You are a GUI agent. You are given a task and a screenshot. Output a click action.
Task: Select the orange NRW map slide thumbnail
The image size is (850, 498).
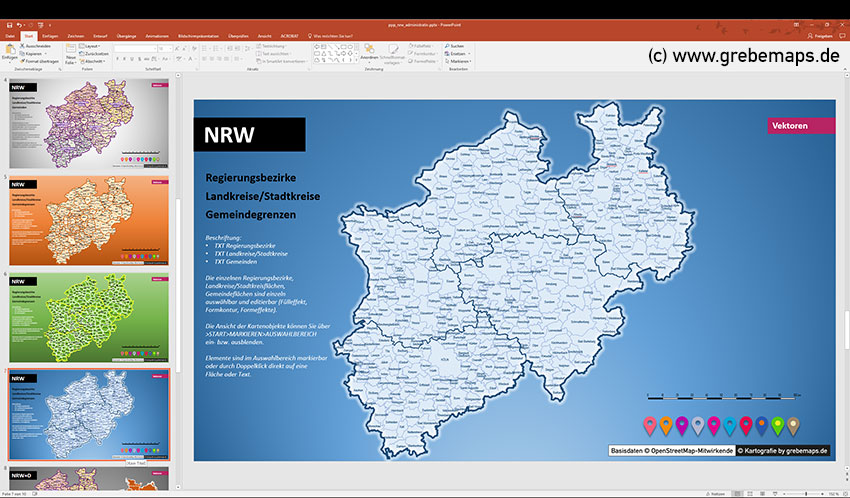[90, 223]
